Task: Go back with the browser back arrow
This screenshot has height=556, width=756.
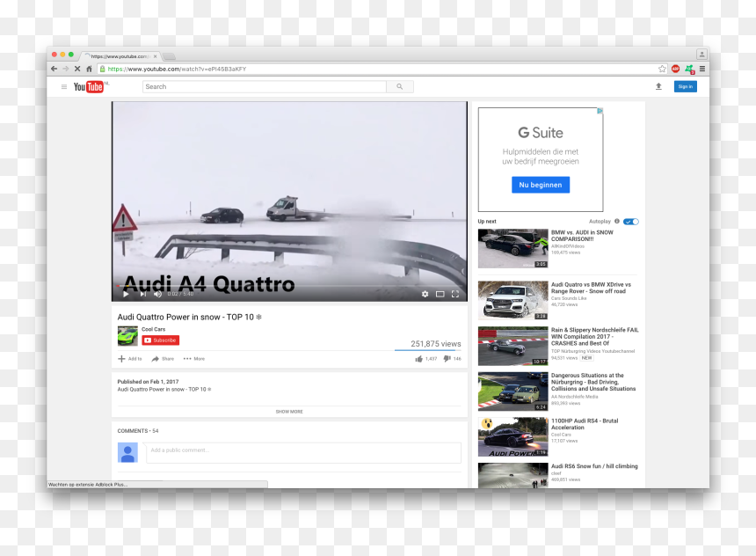Action: [54, 69]
